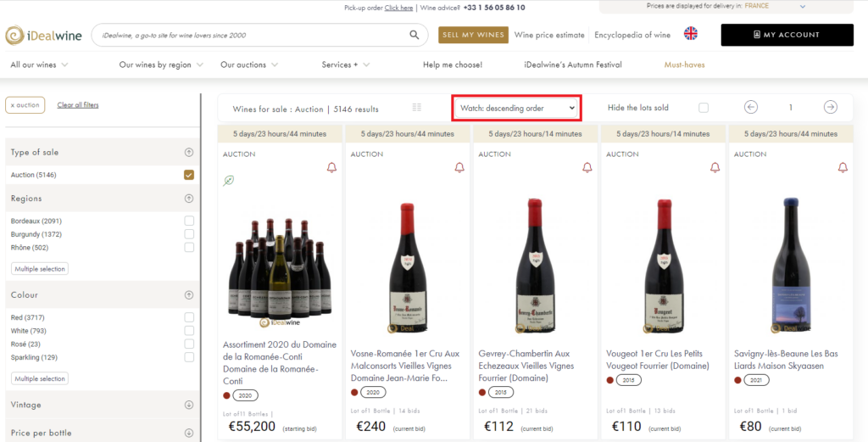Open Our wines by region menu
The height and width of the screenshot is (442, 868).
(161, 64)
